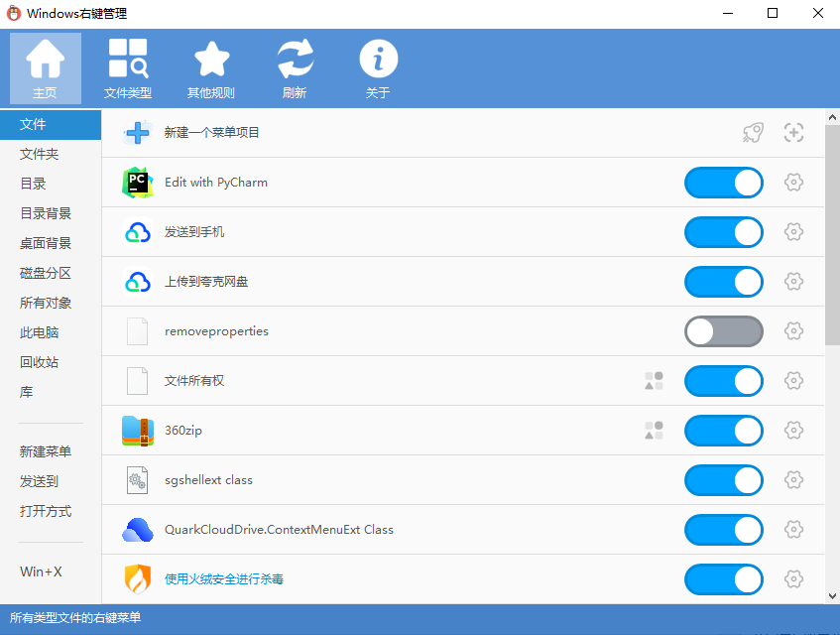
Task: Select 文件夹 in the left sidebar
Action: pos(40,154)
